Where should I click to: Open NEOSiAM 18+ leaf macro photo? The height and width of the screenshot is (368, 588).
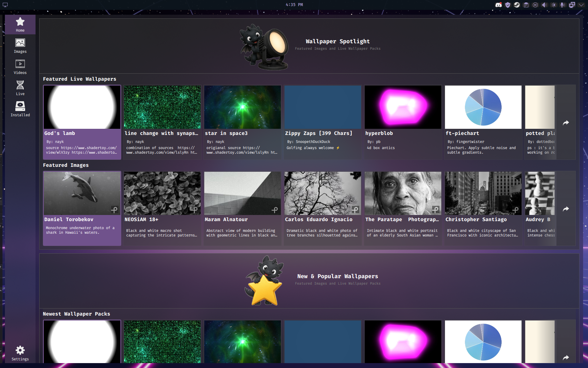162,193
